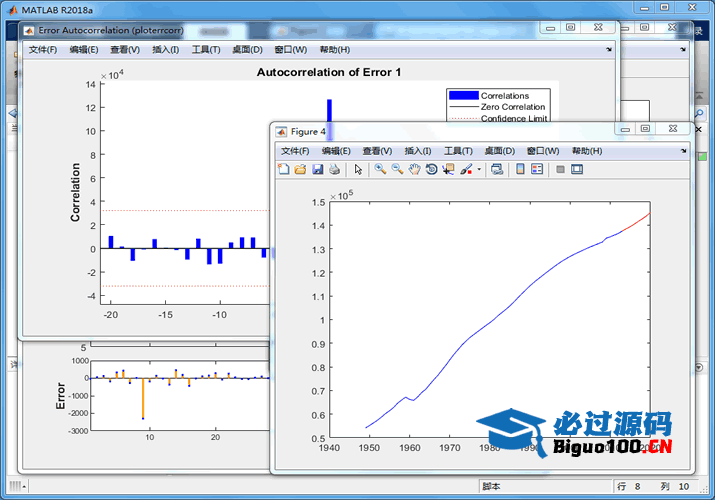715x500 pixels.
Task: Select the Pan hand tool
Action: click(414, 170)
